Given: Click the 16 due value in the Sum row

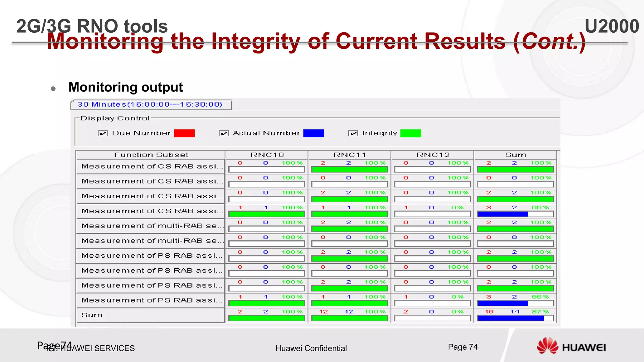Looking at the screenshot, I should point(489,312).
